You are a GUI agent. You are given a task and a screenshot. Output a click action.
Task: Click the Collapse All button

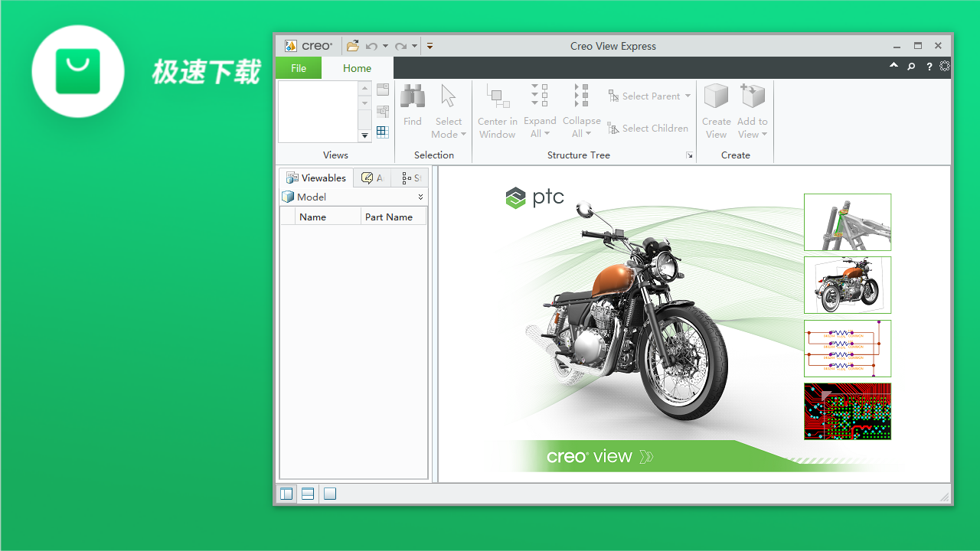coord(581,111)
